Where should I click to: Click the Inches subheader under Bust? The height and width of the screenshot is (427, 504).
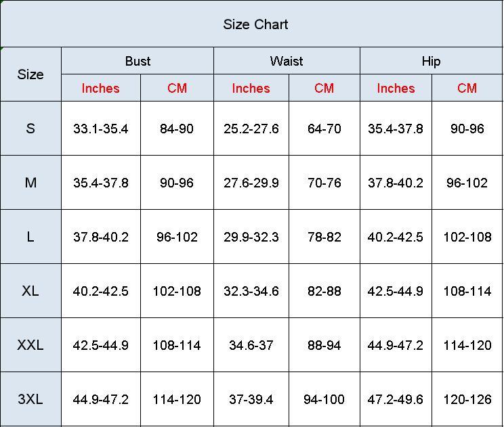pos(100,88)
